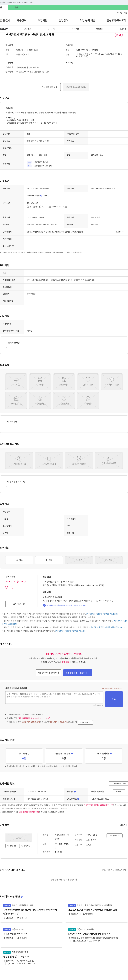Switch to the 우대사항 tab
Screen dimensions: 128x980
pos(51,29)
